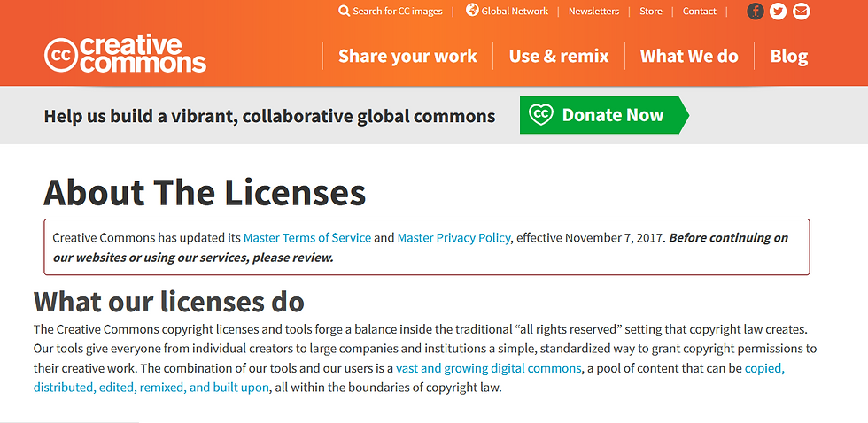The height and width of the screenshot is (423, 868).
Task: Open the Master Privacy Policy link
Action: 453,238
